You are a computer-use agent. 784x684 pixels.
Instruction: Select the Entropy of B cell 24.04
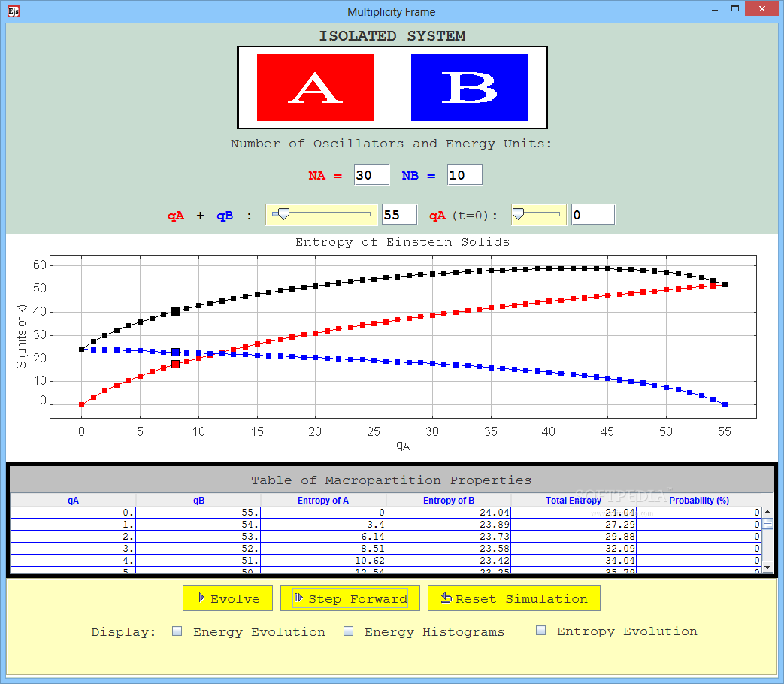coord(449,513)
